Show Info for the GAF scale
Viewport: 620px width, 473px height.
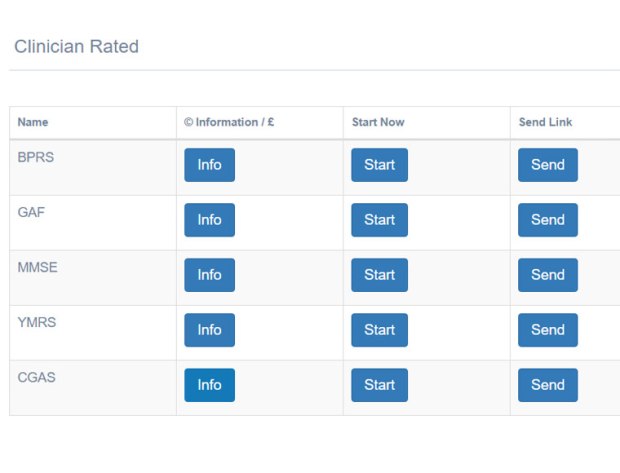tap(209, 220)
